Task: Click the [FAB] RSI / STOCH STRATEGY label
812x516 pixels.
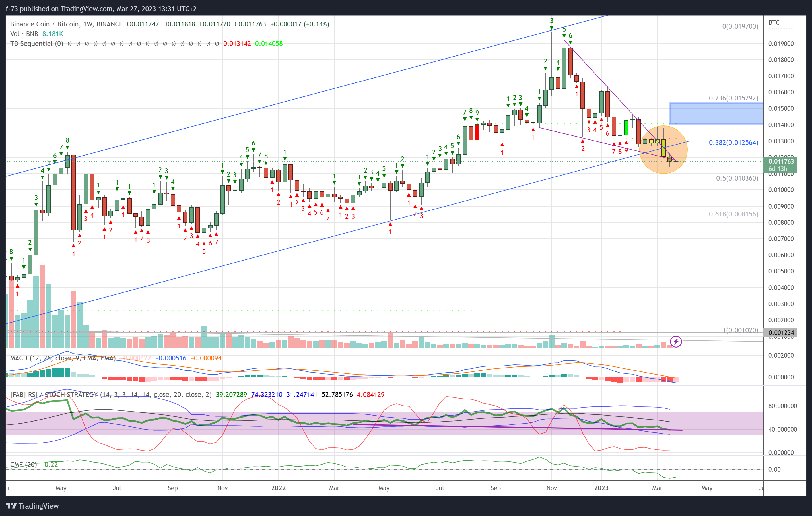Action: (x=111, y=394)
